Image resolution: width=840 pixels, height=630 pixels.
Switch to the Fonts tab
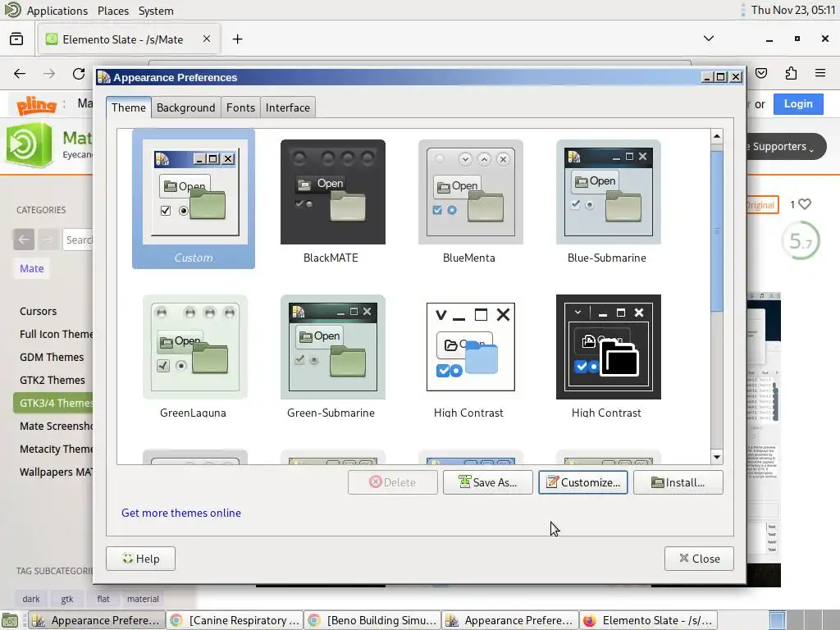[240, 107]
